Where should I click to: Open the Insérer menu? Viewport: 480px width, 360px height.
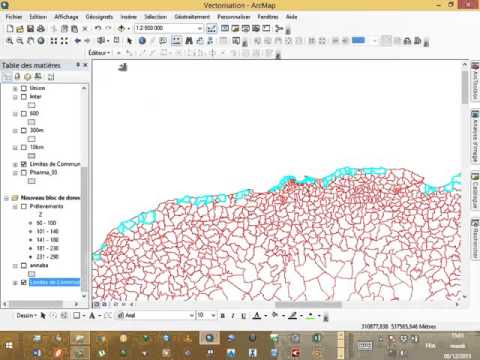click(129, 17)
